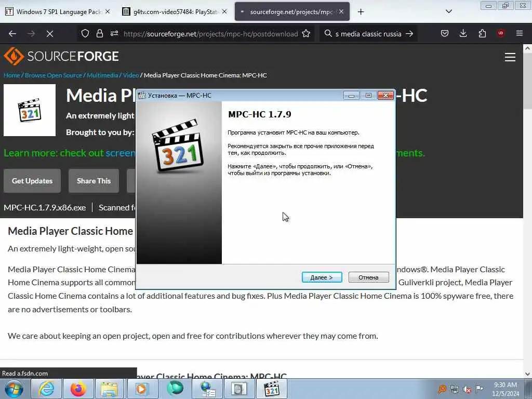
Task: Open Windows Media Player taskbar icon
Action: 141,389
